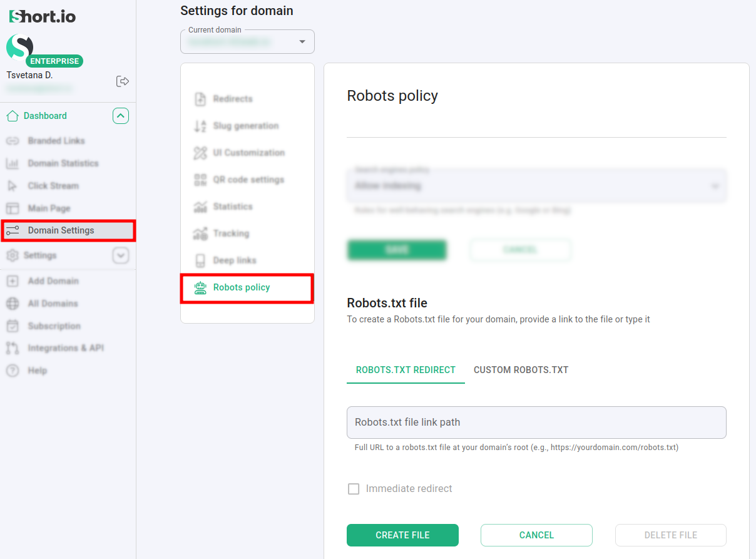Viewport: 756px width, 559px height.
Task: Click the Robots policy robot icon
Action: 200,287
